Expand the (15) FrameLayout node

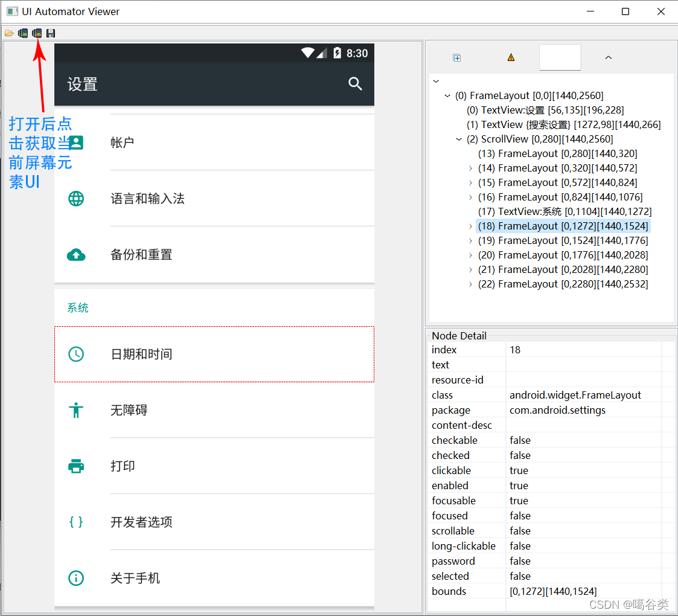pyautogui.click(x=470, y=183)
